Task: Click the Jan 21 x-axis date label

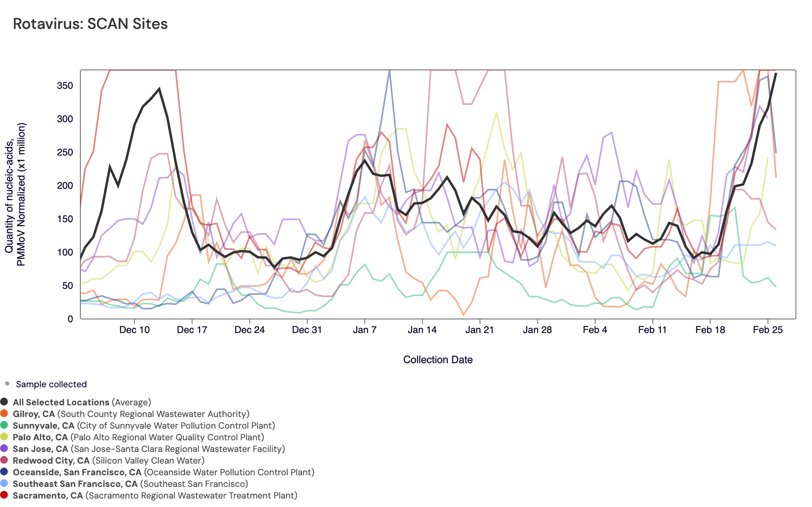Action: coord(479,330)
